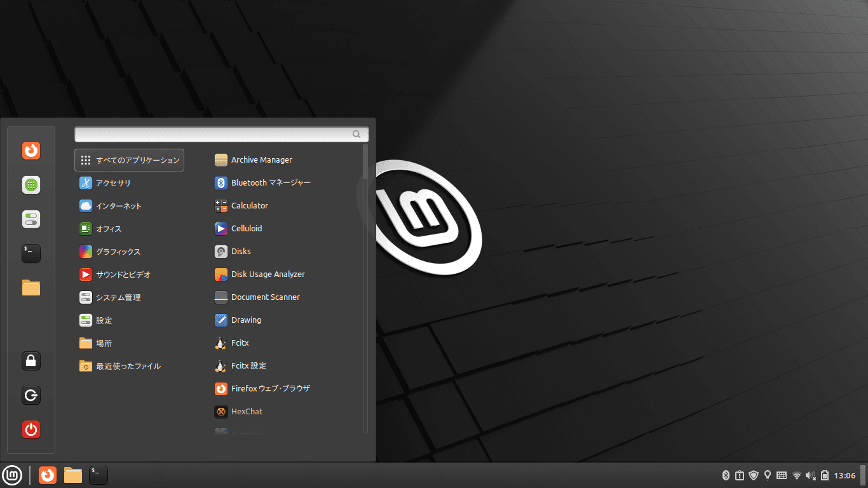This screenshot has height=488, width=868.
Task: Launch Archive Manager from the app list
Action: (286, 160)
